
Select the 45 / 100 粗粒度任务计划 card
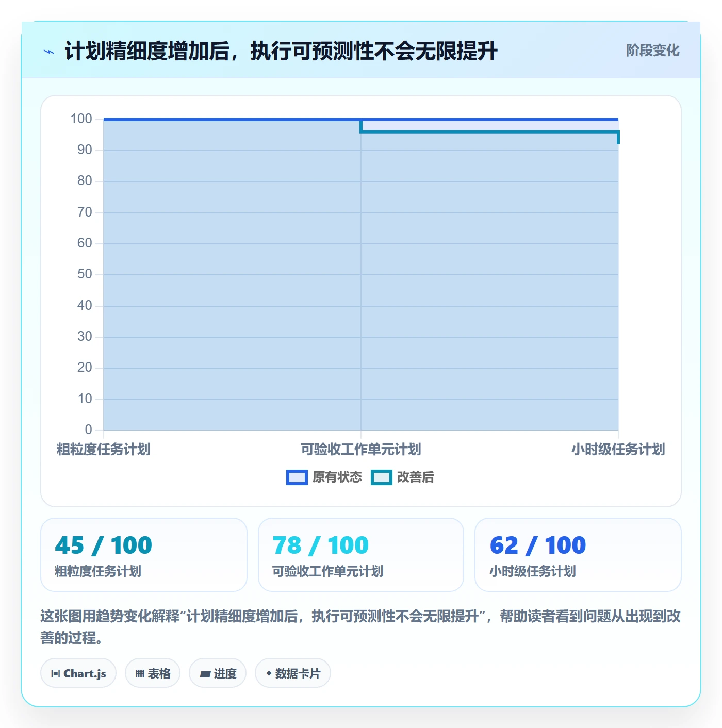144,555
